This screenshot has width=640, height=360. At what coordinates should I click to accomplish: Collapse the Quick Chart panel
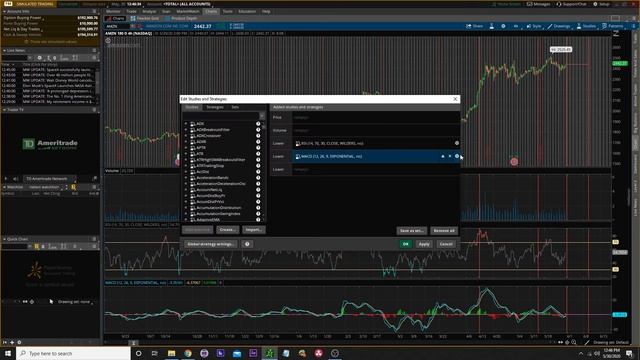click(x=4, y=239)
